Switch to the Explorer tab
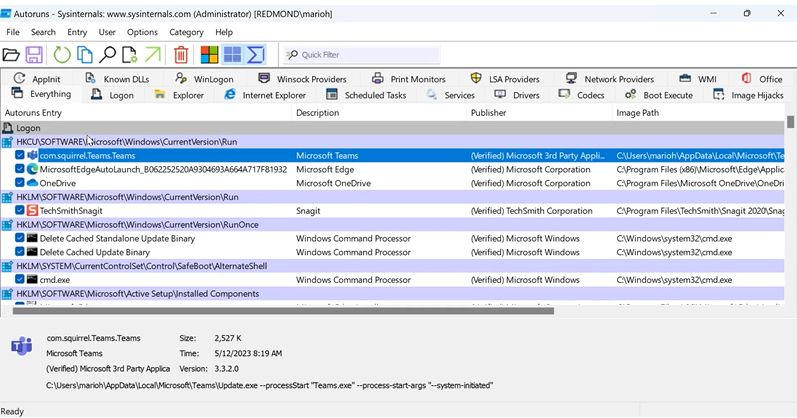This screenshot has height=418, width=797. pyautogui.click(x=179, y=95)
